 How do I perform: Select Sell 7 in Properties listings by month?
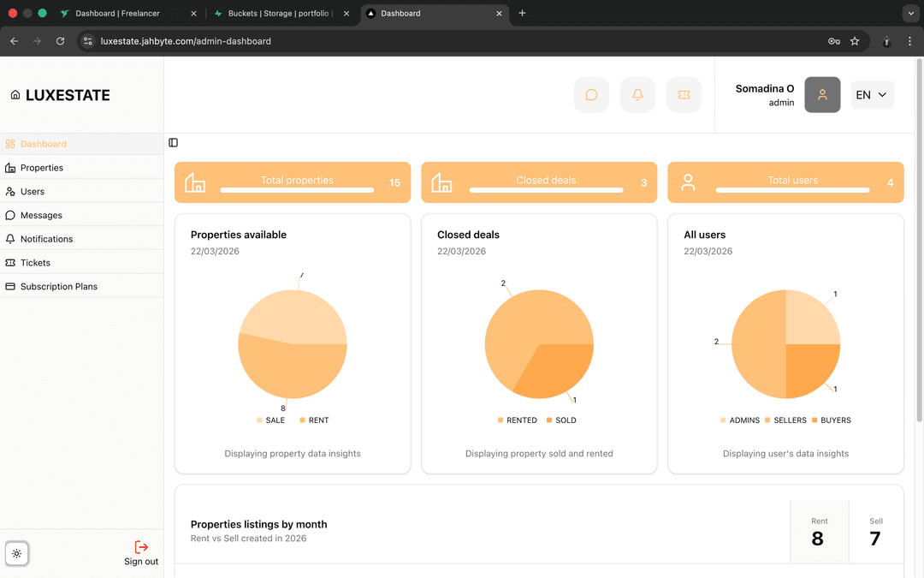coord(875,533)
